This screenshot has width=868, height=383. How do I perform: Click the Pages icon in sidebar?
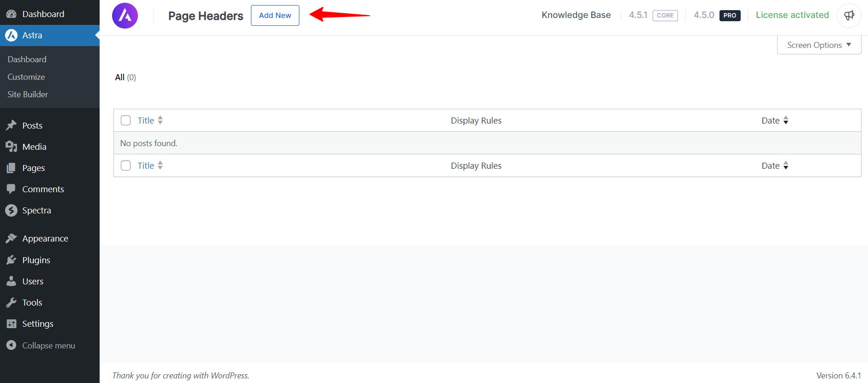[x=11, y=168]
